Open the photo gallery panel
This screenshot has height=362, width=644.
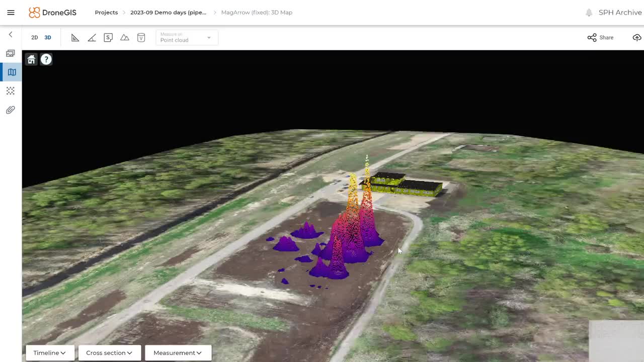tap(10, 53)
